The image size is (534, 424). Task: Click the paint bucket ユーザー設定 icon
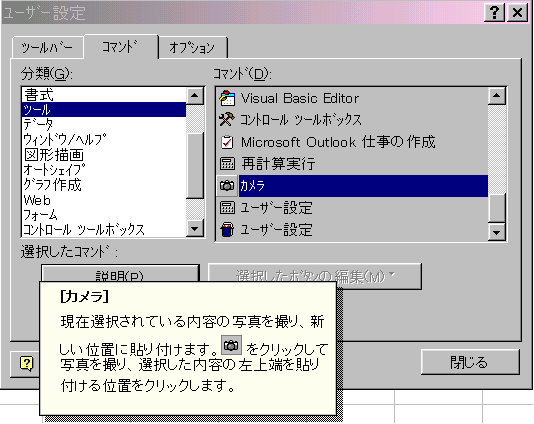[227, 229]
